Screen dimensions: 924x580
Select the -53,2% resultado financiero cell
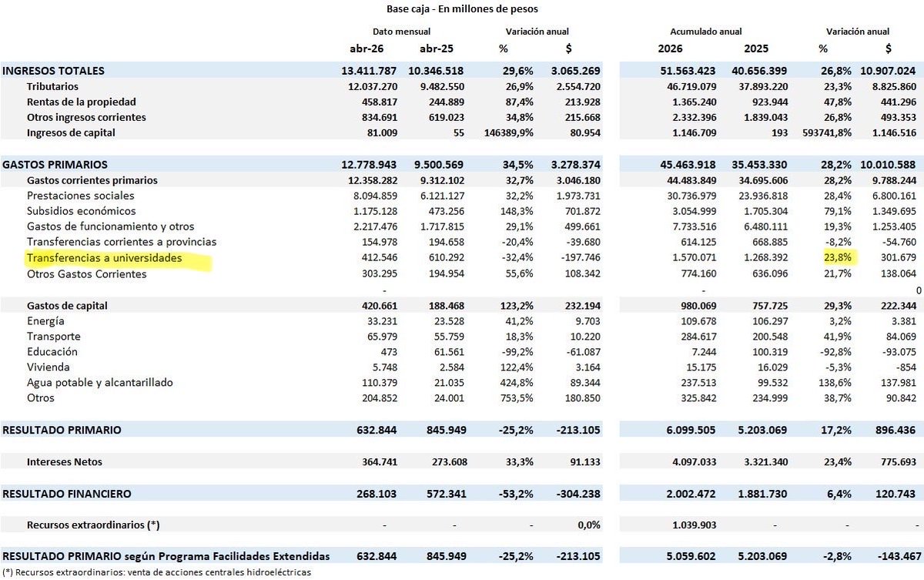pos(517,494)
